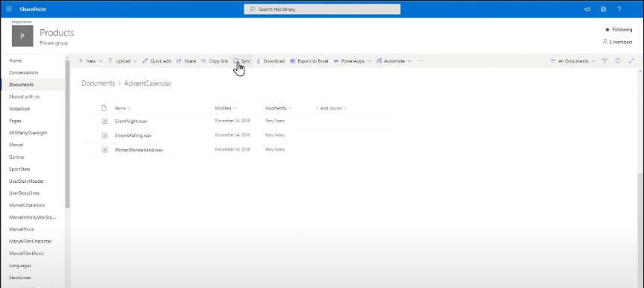
Task: Open the more options ellipsis in command bar
Action: (x=420, y=60)
